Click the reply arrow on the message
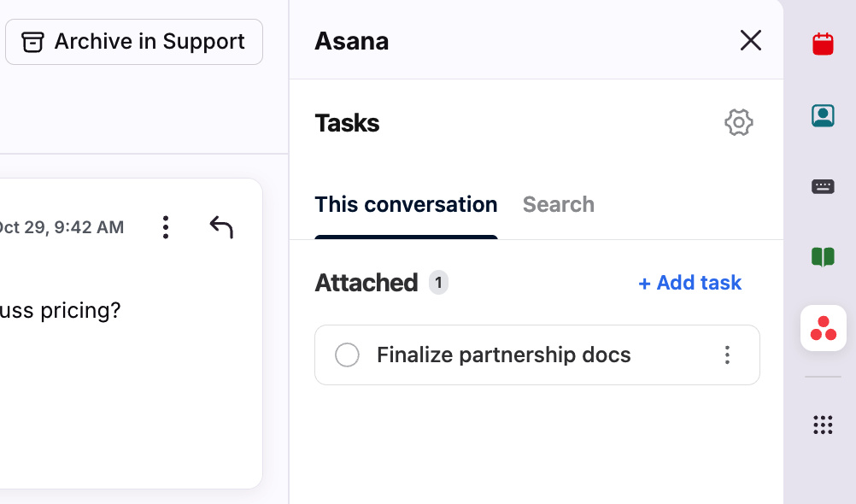The image size is (856, 504). (x=221, y=227)
